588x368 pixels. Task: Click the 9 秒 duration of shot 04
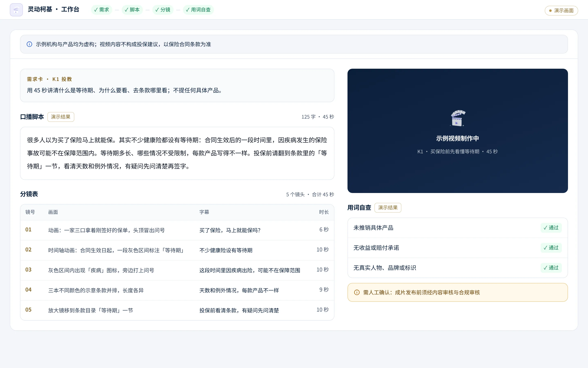click(324, 290)
